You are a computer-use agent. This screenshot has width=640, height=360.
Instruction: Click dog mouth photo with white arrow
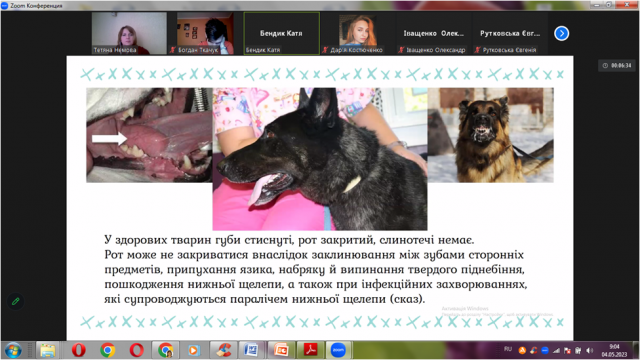click(149, 135)
